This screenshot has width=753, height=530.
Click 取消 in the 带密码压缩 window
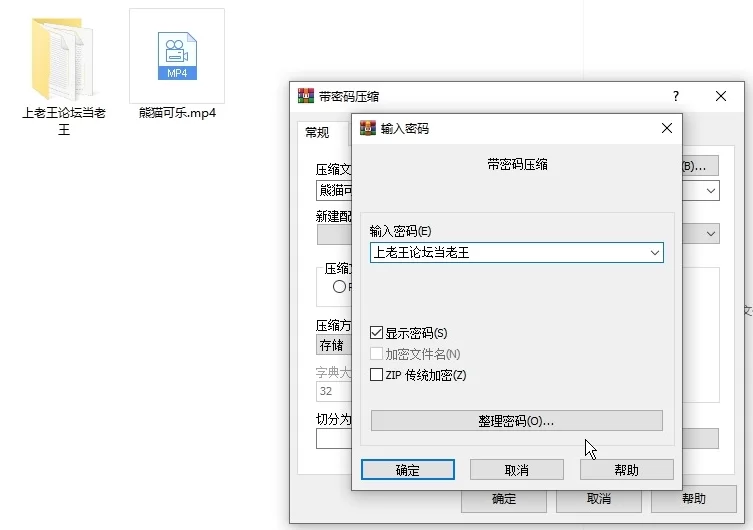coord(599,499)
